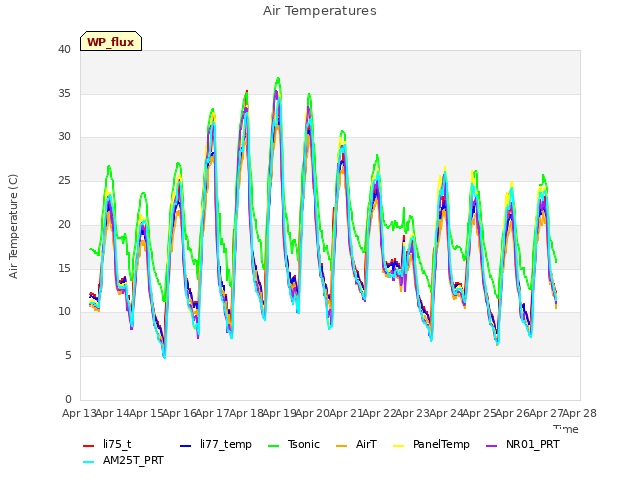
Task: Click the 5 y-axis tick label
Action: click(x=68, y=356)
